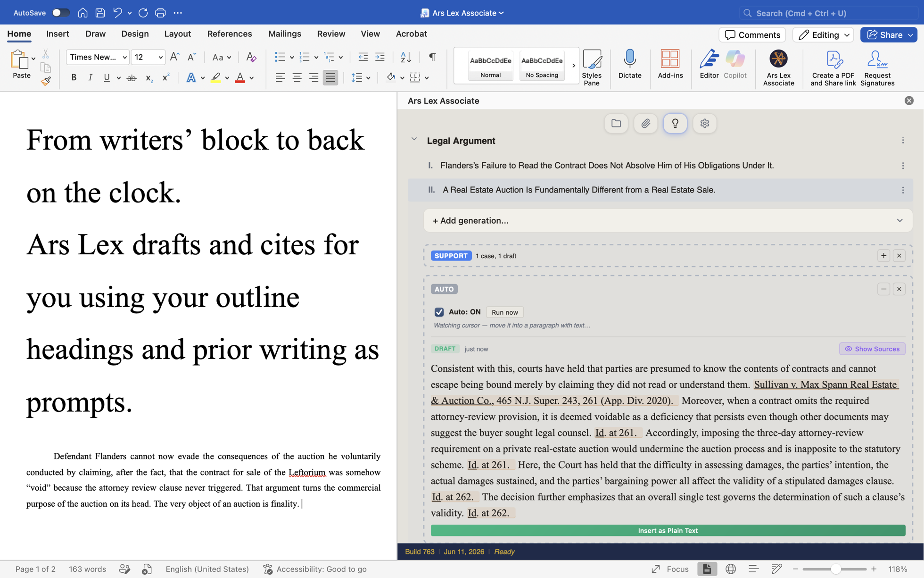Click the Strikethrough icon
924x578 pixels.
(132, 78)
